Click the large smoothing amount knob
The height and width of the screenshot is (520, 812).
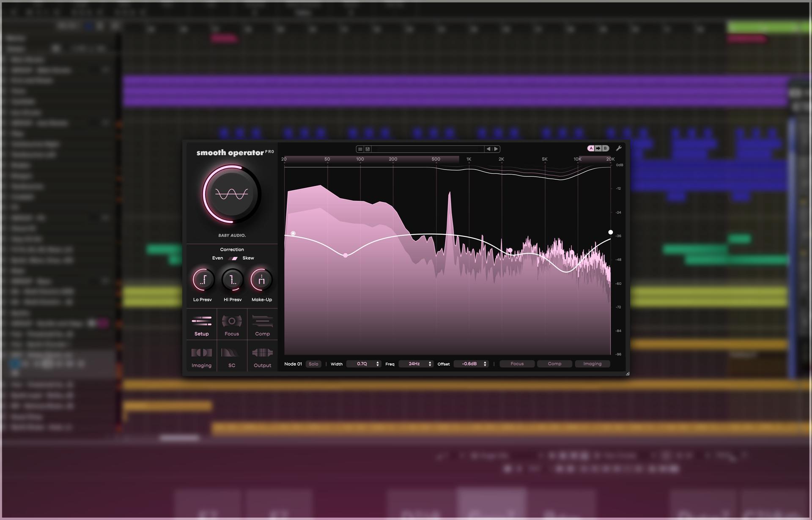click(x=231, y=194)
